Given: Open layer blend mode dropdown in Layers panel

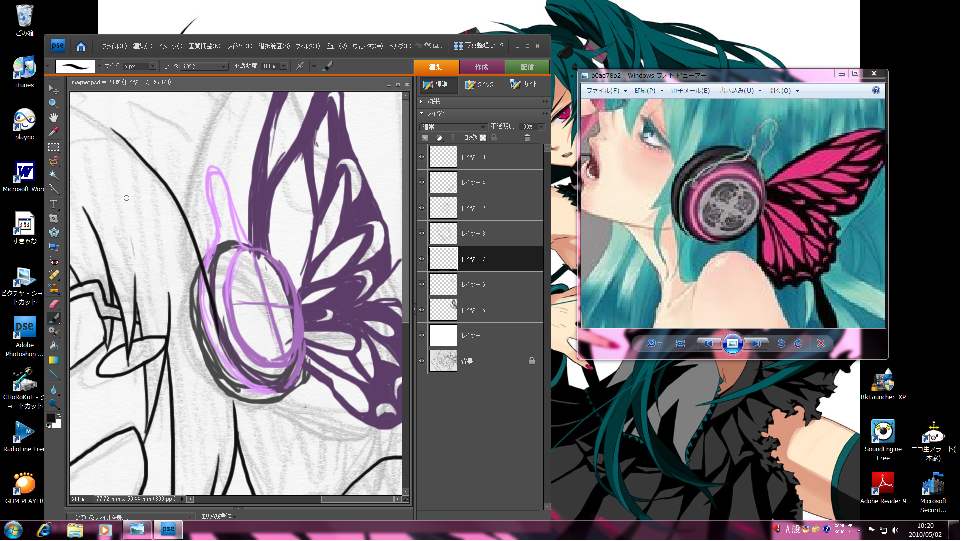Looking at the screenshot, I should 452,126.
